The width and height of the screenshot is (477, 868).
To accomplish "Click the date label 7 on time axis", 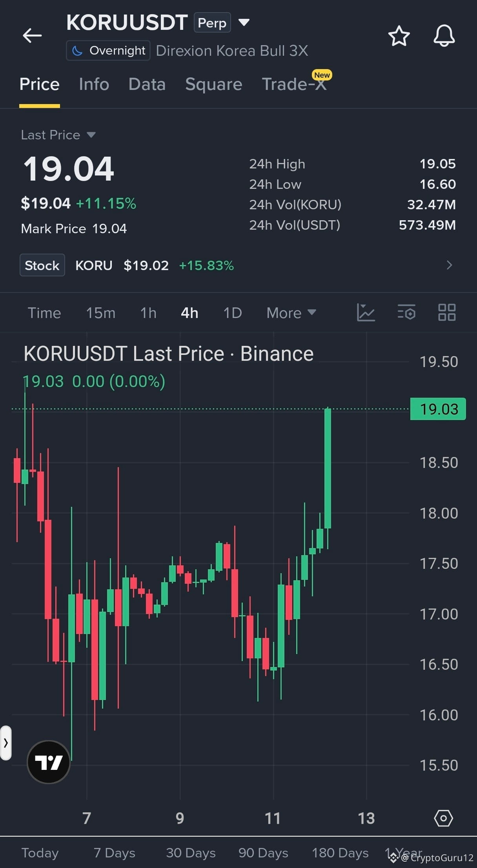I will pyautogui.click(x=87, y=819).
